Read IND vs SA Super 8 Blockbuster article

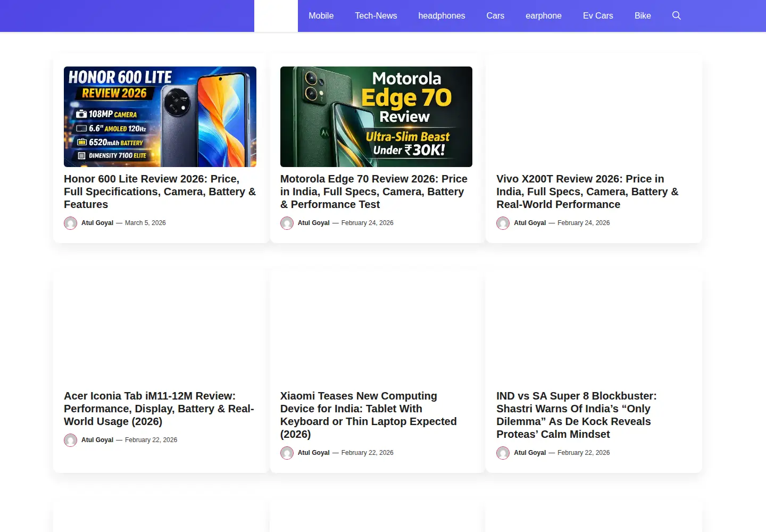point(577,415)
